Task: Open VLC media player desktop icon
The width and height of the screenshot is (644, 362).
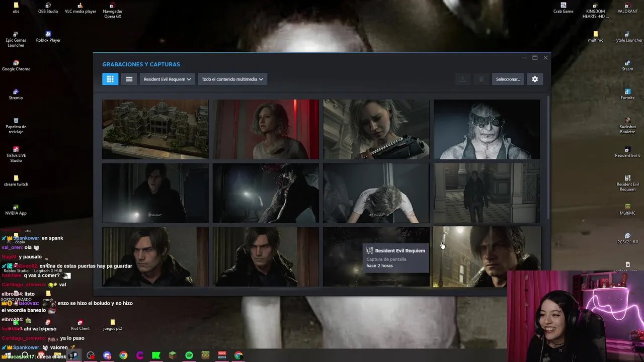Action: [80, 8]
